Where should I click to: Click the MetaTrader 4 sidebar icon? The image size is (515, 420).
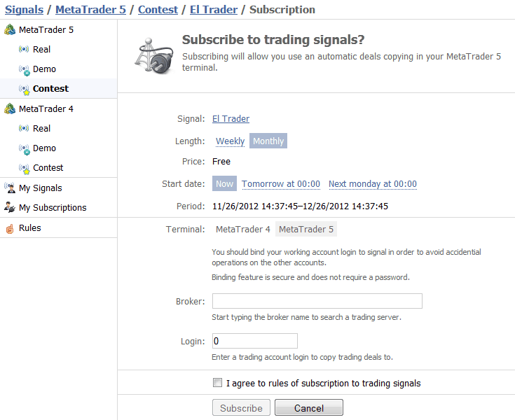pyautogui.click(x=10, y=109)
